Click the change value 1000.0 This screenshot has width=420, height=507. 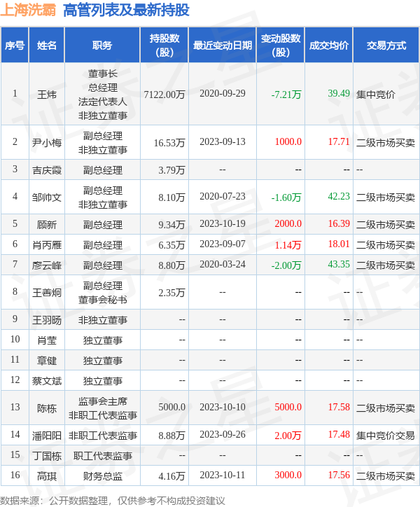point(288,141)
